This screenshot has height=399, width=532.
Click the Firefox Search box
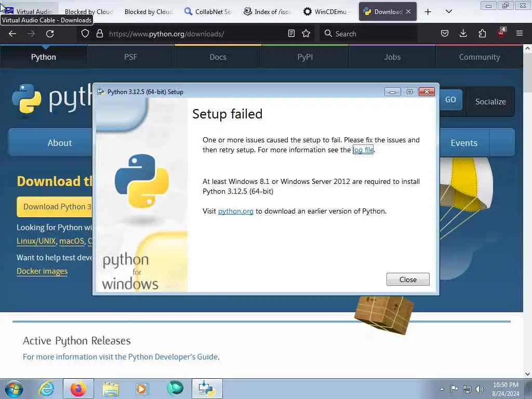point(368,34)
